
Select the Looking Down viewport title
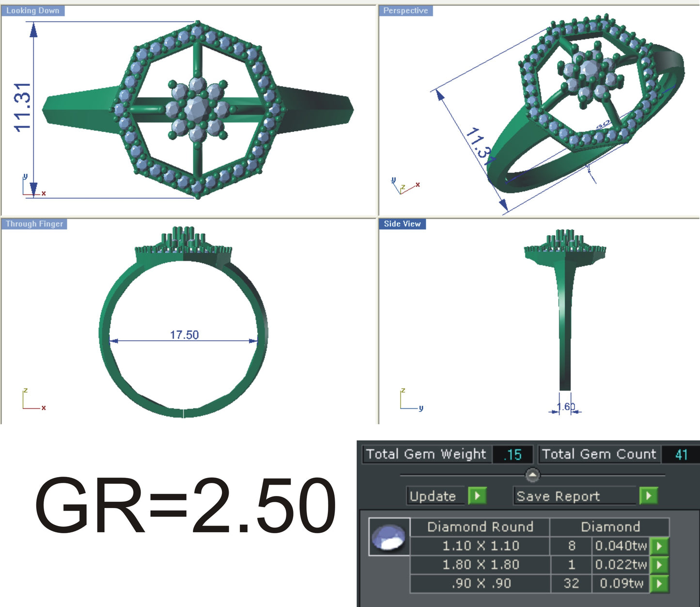(32, 9)
